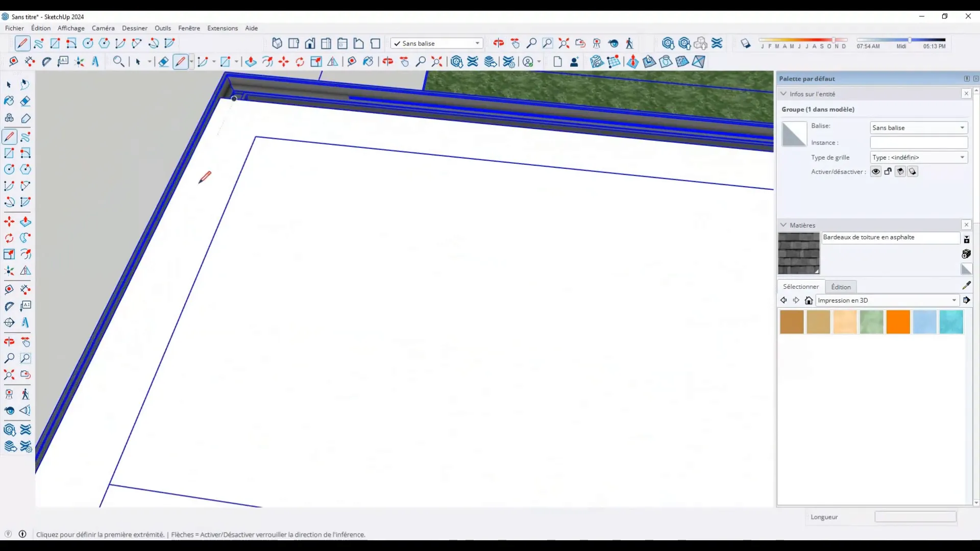Choose the Look Around eye tool in left toolbar
This screenshot has height=551, width=980.
[9, 411]
